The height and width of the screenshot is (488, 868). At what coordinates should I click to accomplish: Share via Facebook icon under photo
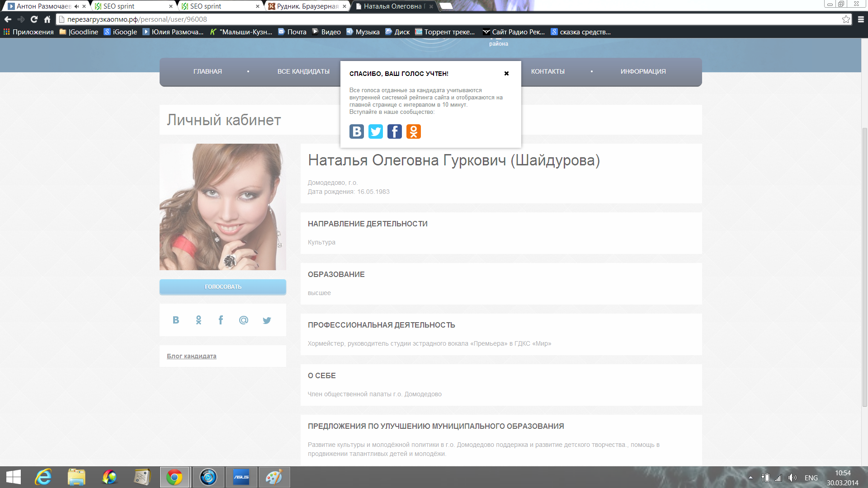(221, 320)
